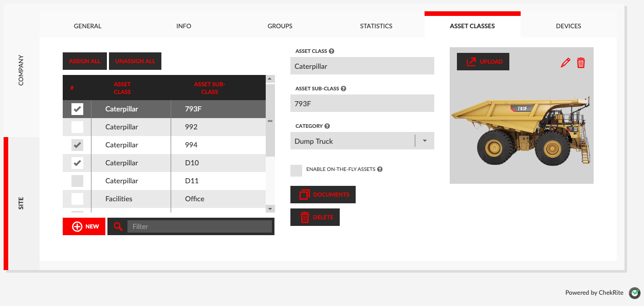Viewport: 644px width, 306px height.
Task: Click the UPLOAD image button
Action: click(483, 62)
